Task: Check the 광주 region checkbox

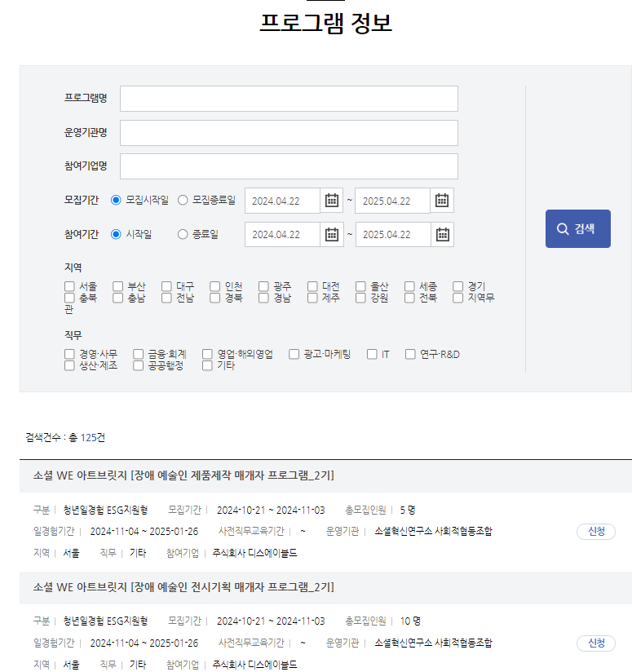Action: click(263, 286)
